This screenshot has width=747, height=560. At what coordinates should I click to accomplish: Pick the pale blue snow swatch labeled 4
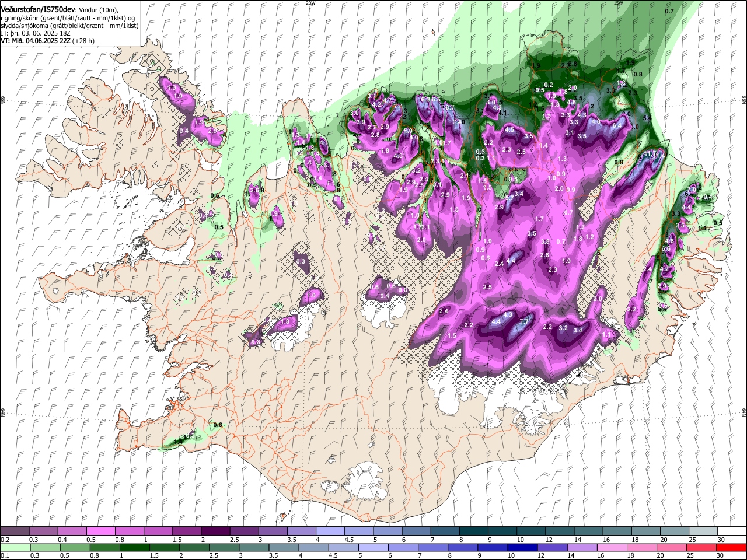329,531
